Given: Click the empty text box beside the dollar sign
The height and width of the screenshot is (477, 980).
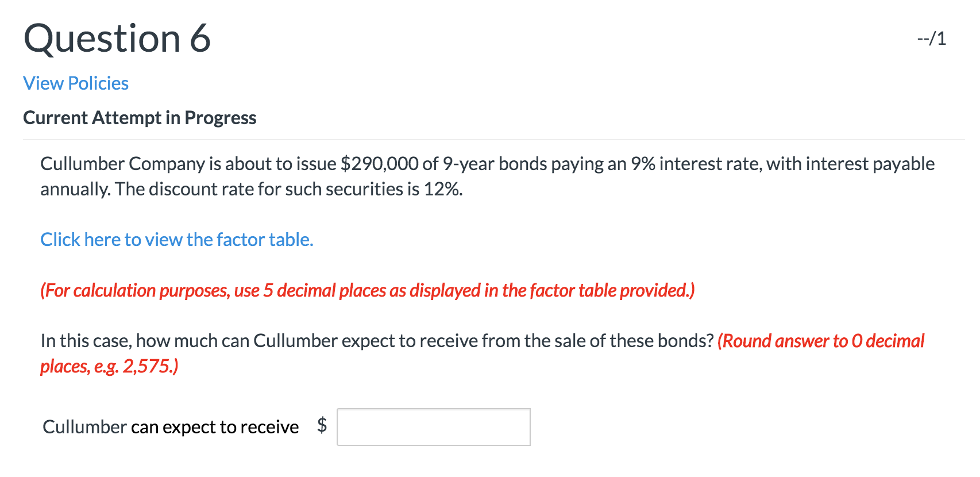Looking at the screenshot, I should coord(433,426).
